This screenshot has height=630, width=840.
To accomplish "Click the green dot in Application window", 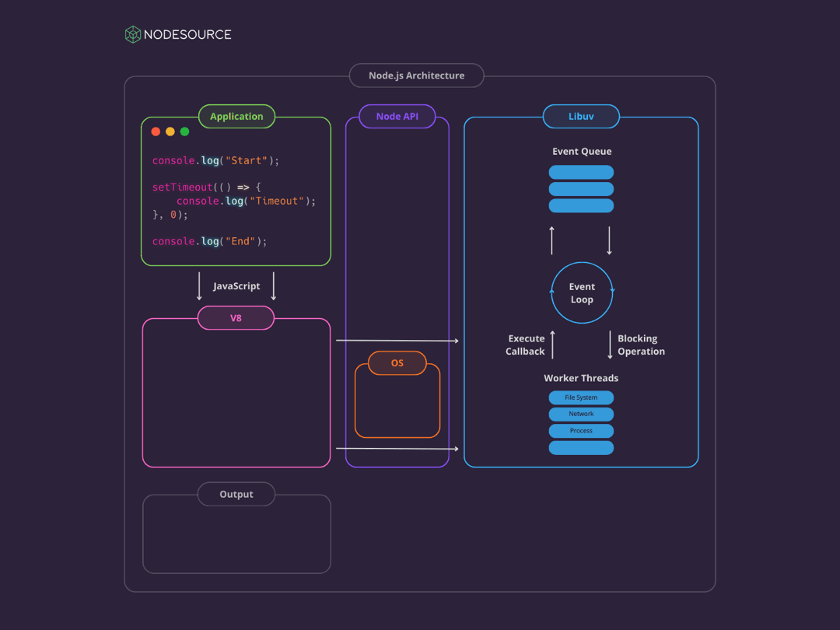I will [184, 131].
